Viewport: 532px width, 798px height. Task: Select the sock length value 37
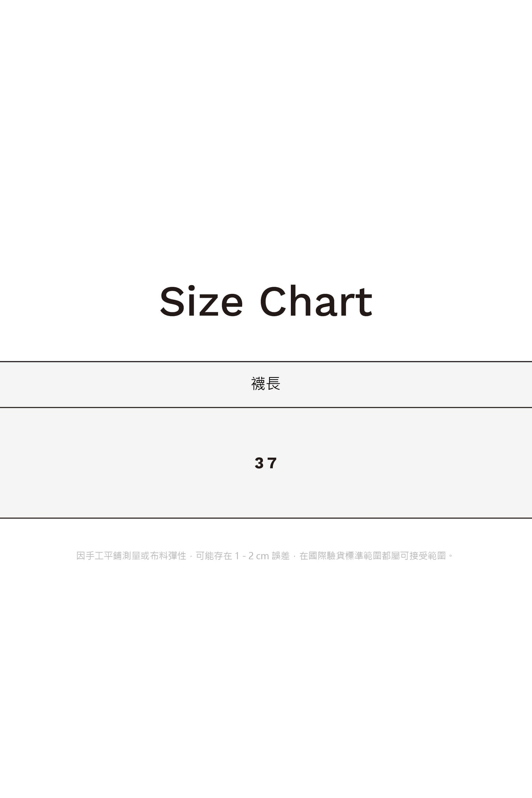pos(266,463)
